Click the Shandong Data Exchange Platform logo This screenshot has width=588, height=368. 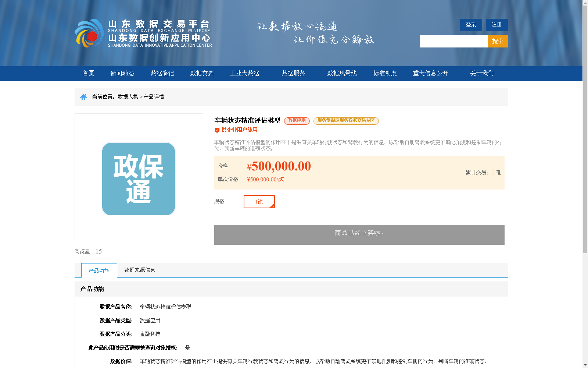pos(143,33)
